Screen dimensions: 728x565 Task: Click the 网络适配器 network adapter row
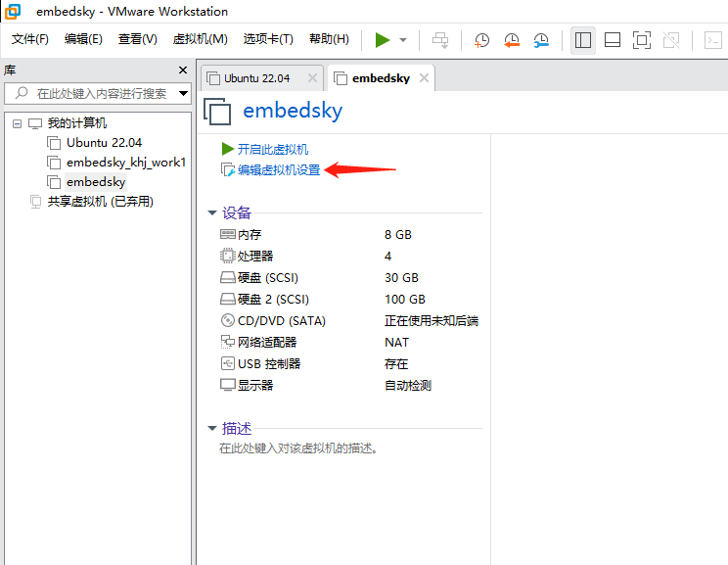point(350,343)
